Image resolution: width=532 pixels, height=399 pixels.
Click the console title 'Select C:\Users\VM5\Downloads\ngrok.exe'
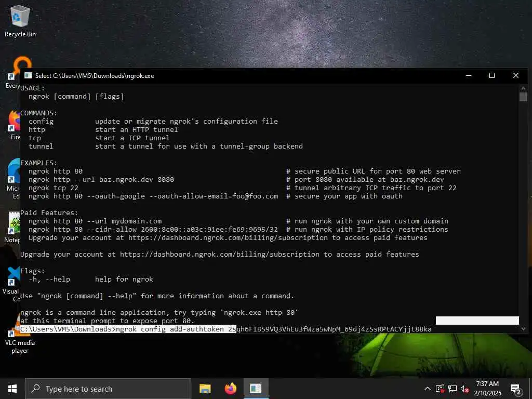95,76
